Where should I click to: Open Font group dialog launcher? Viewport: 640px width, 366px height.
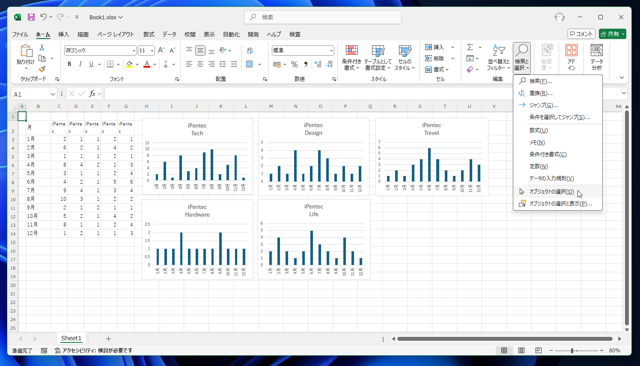(x=177, y=79)
